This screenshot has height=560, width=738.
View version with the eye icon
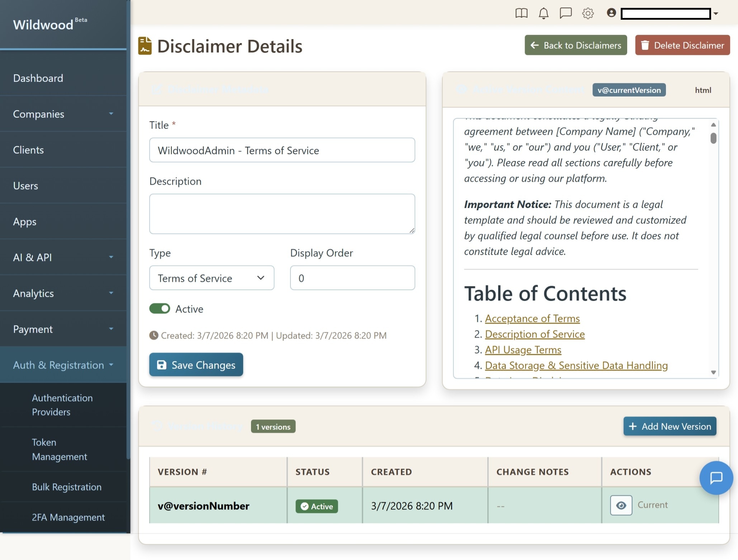click(621, 505)
